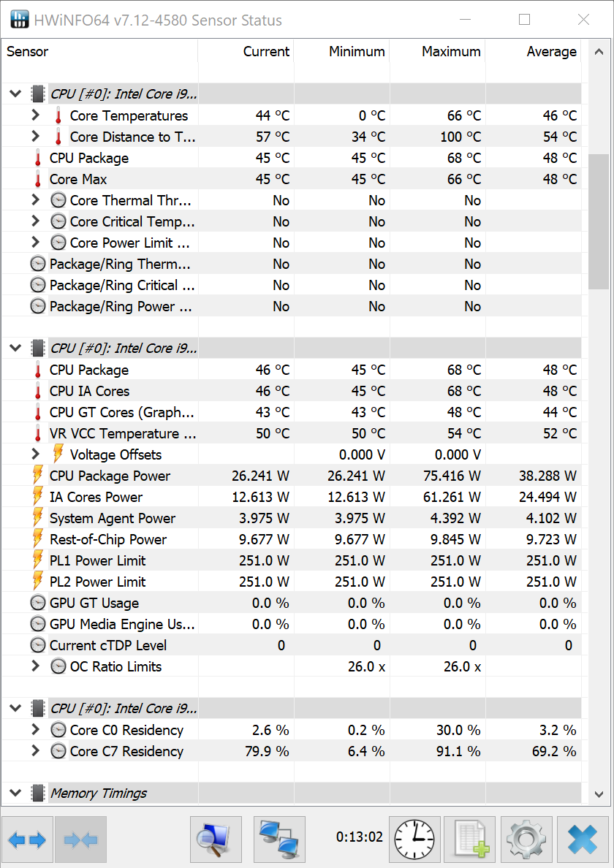The height and width of the screenshot is (868, 614).
Task: Expand the Core Temperatures entry
Action: (x=35, y=115)
